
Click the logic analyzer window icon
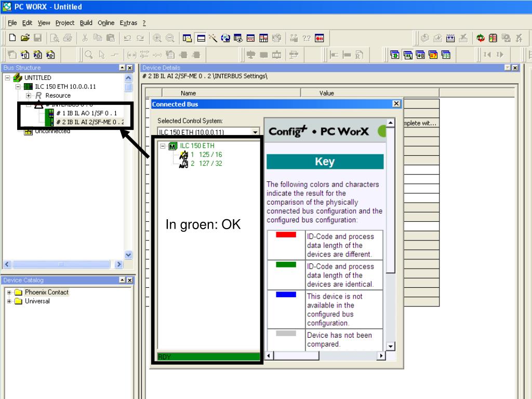tap(251, 37)
